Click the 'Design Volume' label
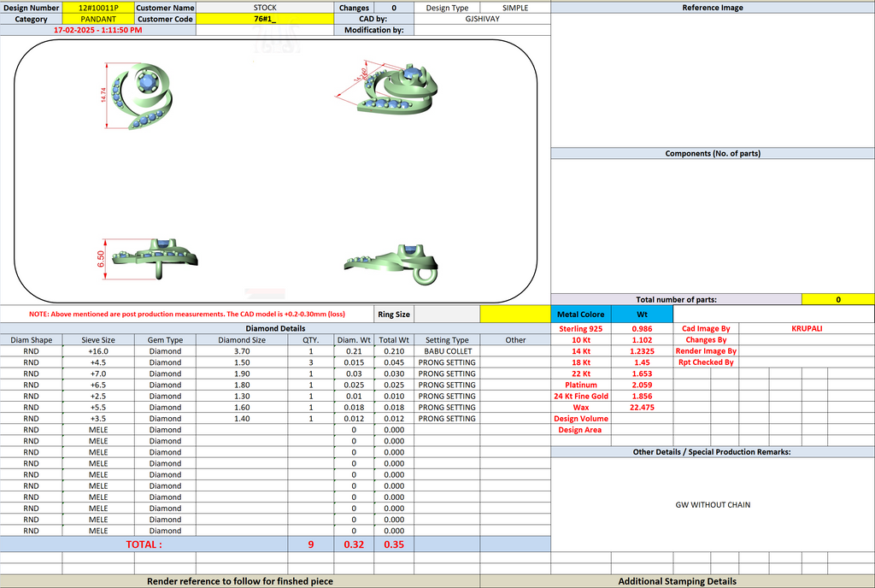The height and width of the screenshot is (588, 875). click(x=581, y=419)
